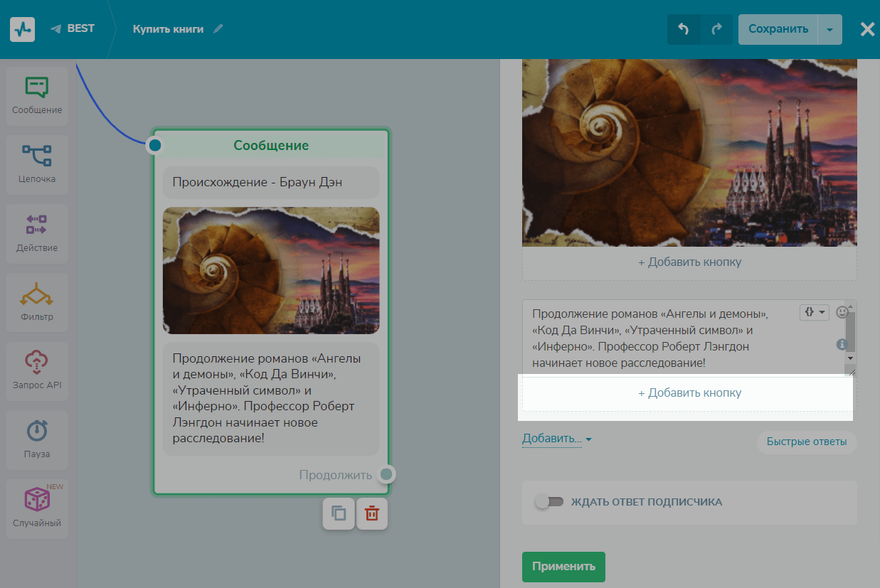Screen dimensions: 880x588
Task: Select the Случайный dice element
Action: (x=37, y=510)
